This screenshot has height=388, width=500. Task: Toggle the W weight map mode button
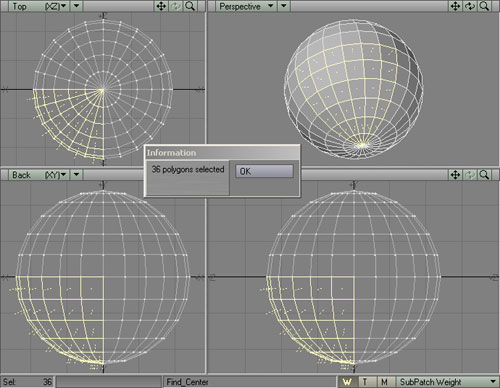pos(347,382)
